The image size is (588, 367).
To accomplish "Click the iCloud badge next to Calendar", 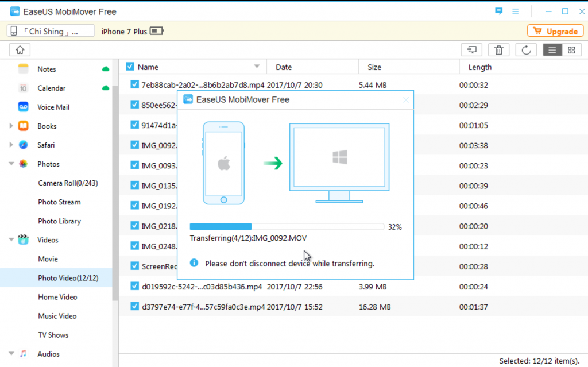I will tap(106, 88).
